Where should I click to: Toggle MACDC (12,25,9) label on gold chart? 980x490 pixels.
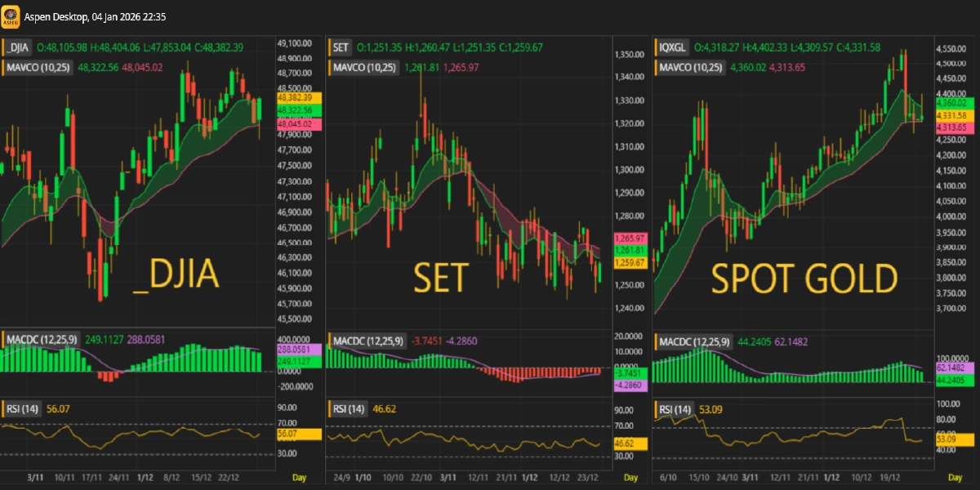coord(694,341)
